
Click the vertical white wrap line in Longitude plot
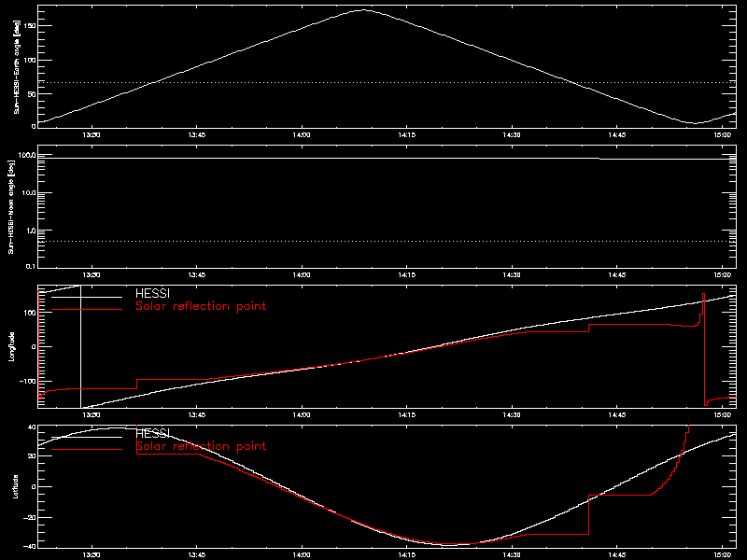pyautogui.click(x=80, y=346)
